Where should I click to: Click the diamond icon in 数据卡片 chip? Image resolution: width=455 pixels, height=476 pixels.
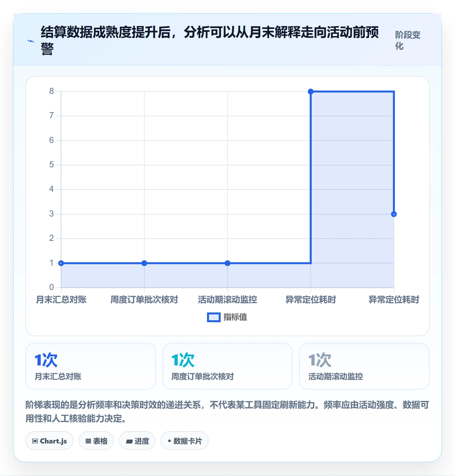169,441
